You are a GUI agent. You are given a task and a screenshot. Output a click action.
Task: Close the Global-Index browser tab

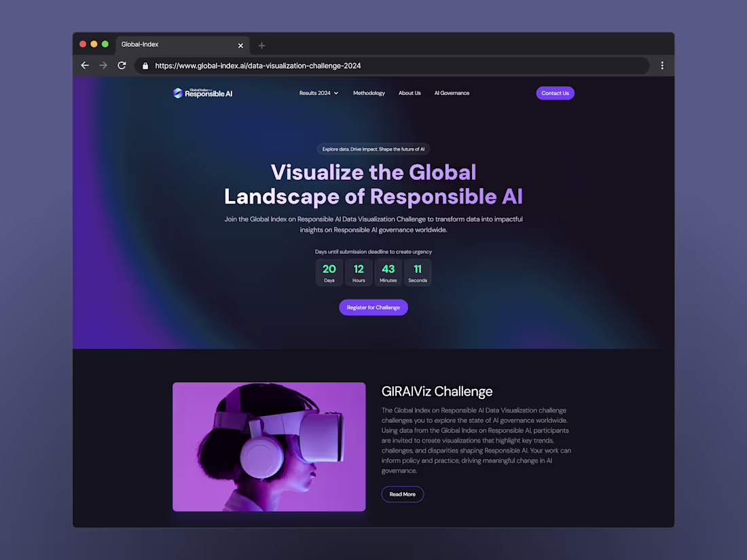click(x=240, y=45)
